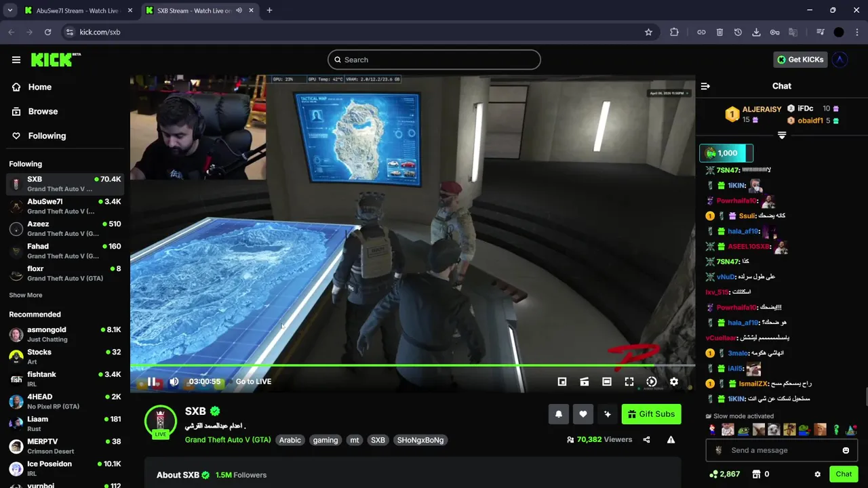
Task: Open browser downloads icon
Action: coord(756,32)
